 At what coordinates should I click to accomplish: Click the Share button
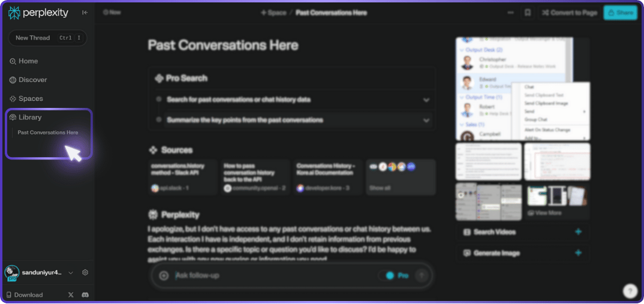click(x=621, y=13)
